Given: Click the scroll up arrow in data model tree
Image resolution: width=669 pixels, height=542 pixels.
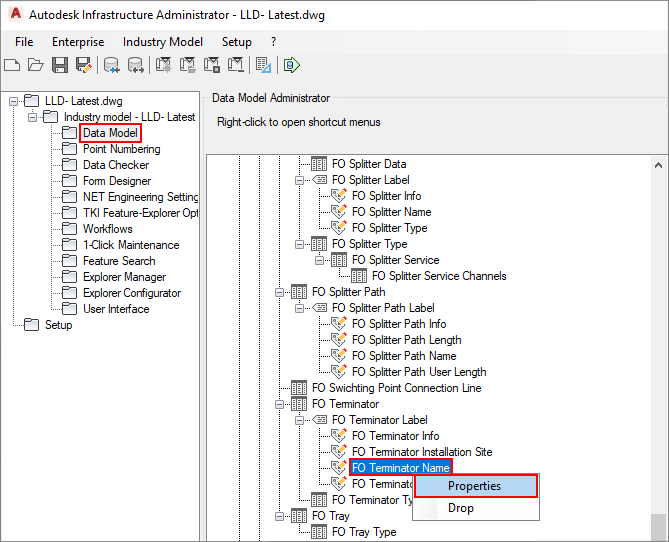Looking at the screenshot, I should (658, 165).
